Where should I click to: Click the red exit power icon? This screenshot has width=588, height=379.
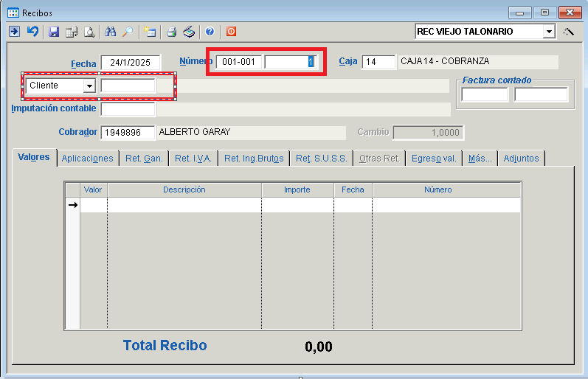click(231, 32)
